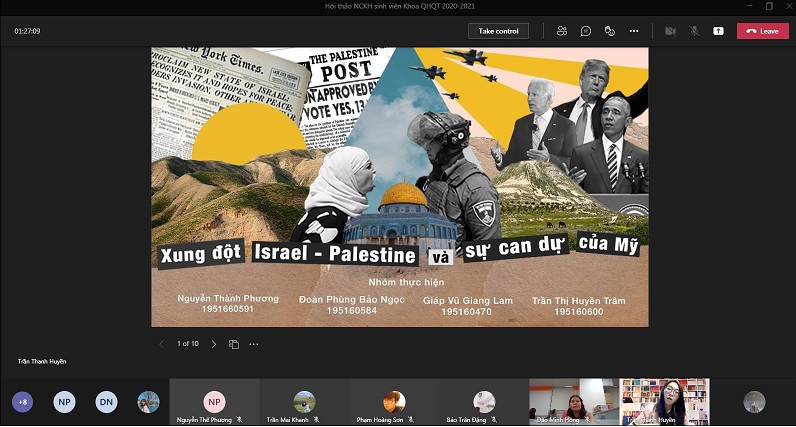Select the DN initials participant avatar
796x427 pixels.
tap(106, 402)
